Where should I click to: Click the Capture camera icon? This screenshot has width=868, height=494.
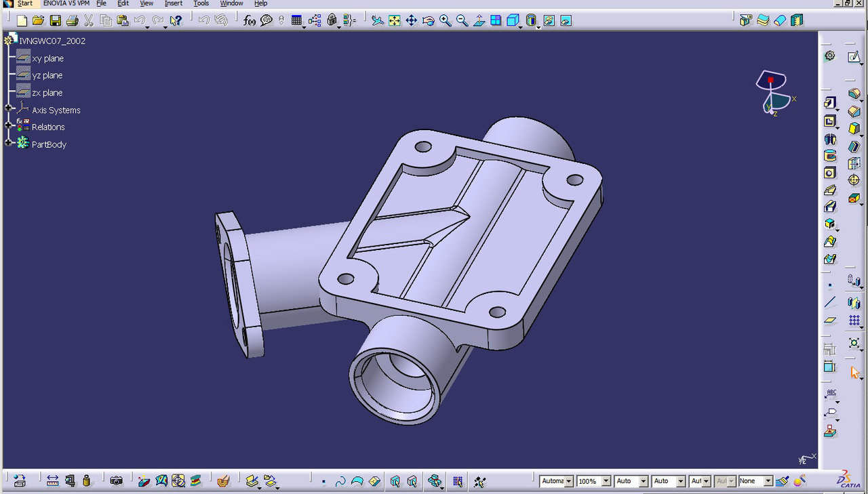tap(117, 480)
